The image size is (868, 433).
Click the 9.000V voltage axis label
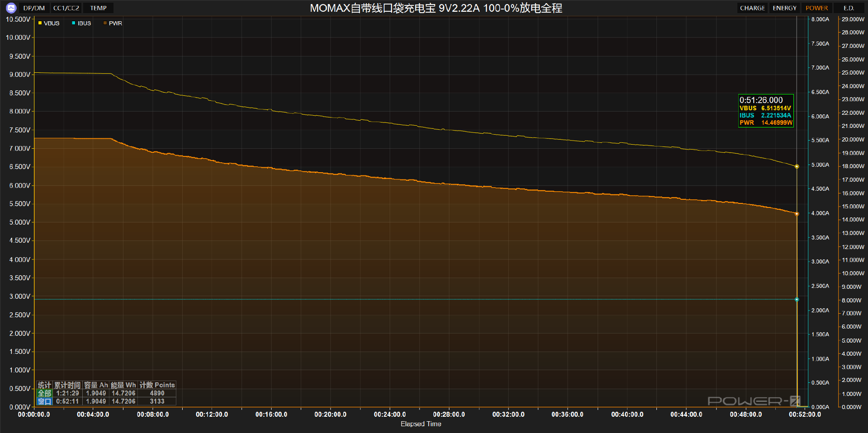tap(20, 75)
